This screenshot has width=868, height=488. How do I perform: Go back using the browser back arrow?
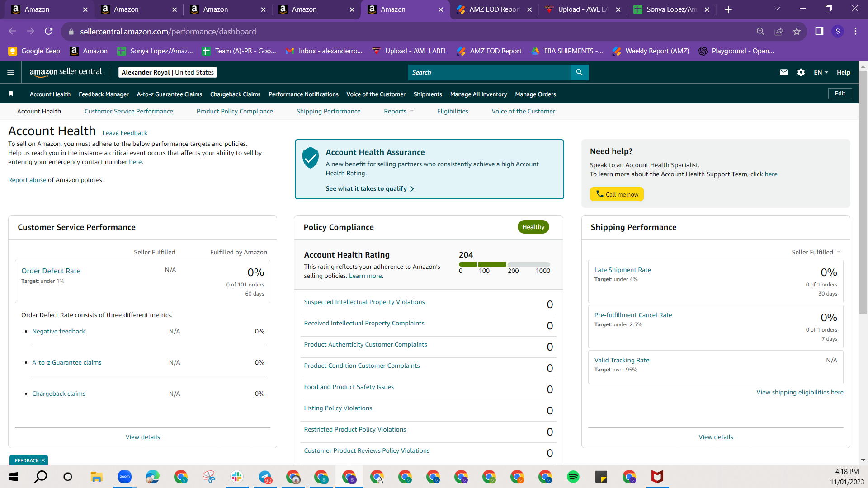click(x=13, y=31)
